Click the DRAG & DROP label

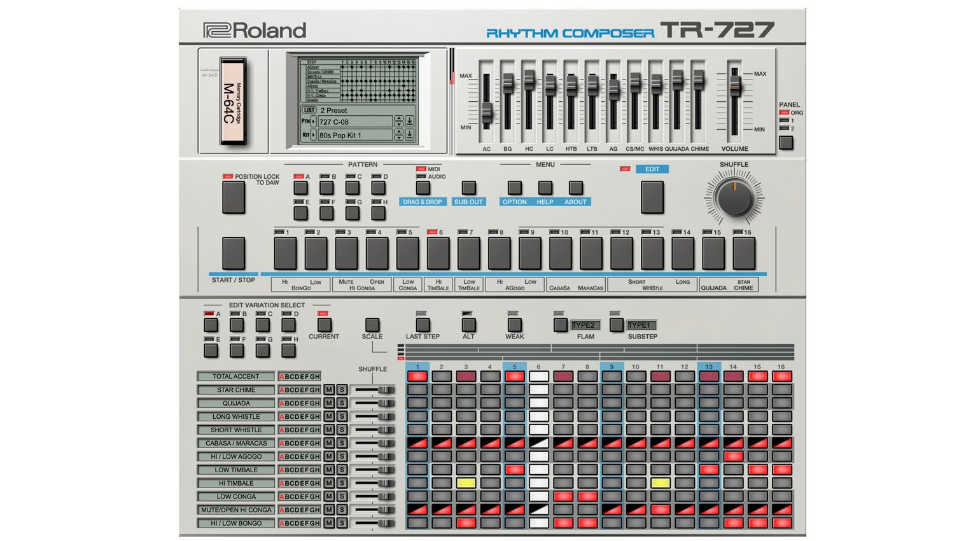tap(423, 202)
